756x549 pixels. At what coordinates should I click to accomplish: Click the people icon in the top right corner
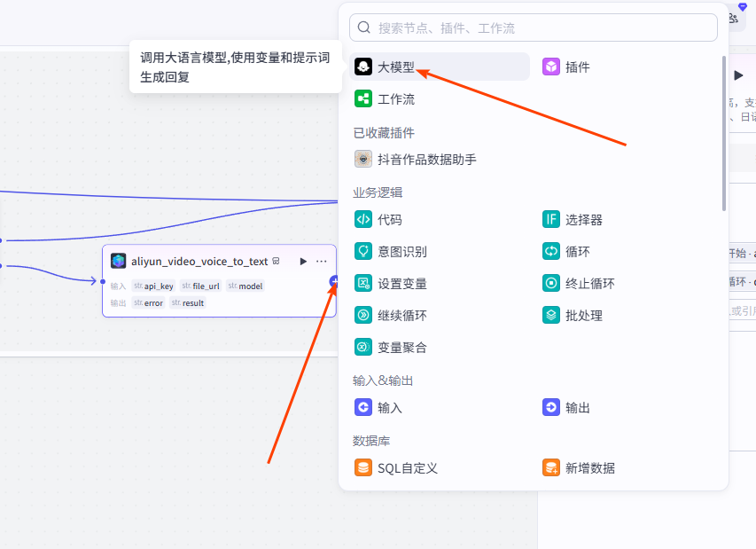click(x=734, y=19)
